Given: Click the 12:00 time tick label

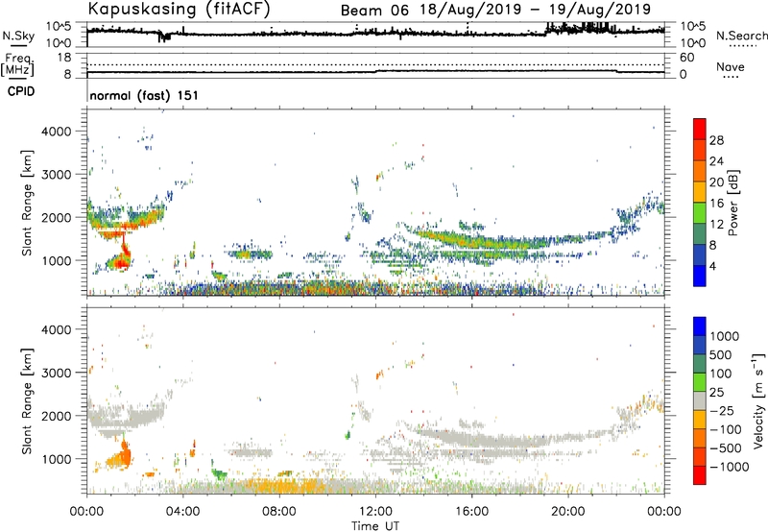Looking at the screenshot, I should 375,512.
